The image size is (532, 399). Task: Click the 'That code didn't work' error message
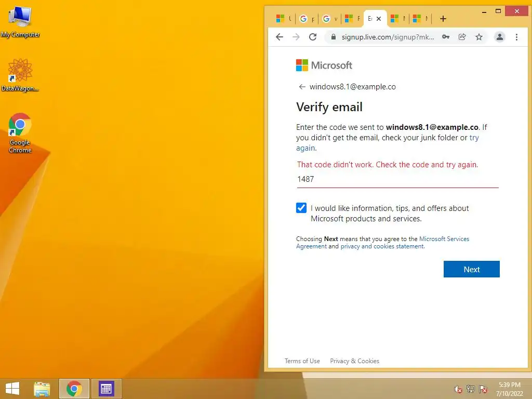pyautogui.click(x=388, y=165)
